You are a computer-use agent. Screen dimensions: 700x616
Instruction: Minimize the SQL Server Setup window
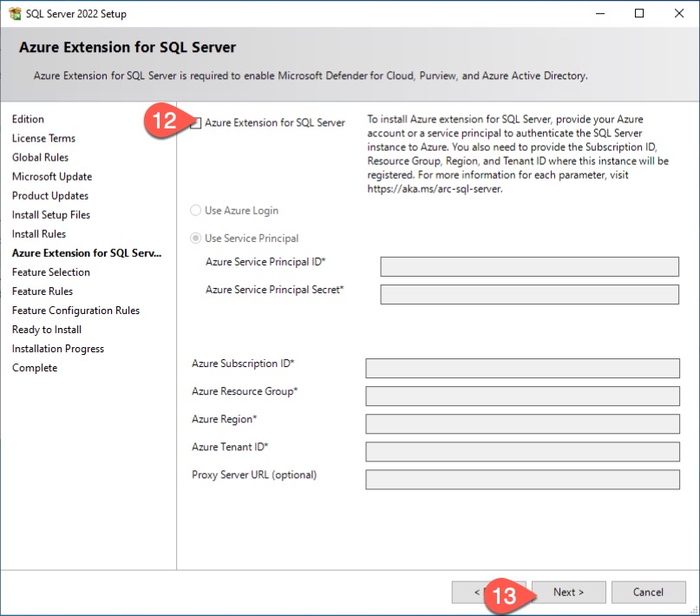[599, 13]
